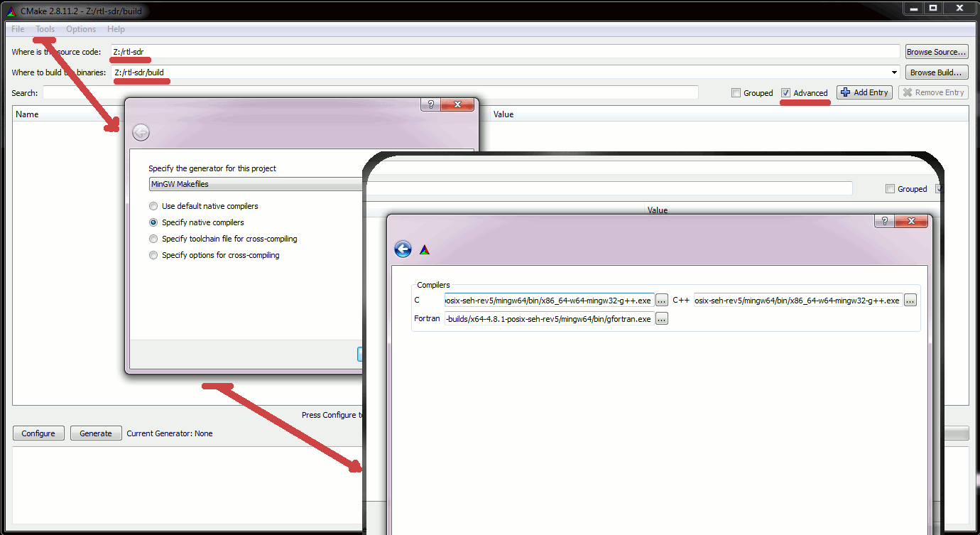Focus the Search field in the main CMake window
The height and width of the screenshot is (535, 980).
370,93
